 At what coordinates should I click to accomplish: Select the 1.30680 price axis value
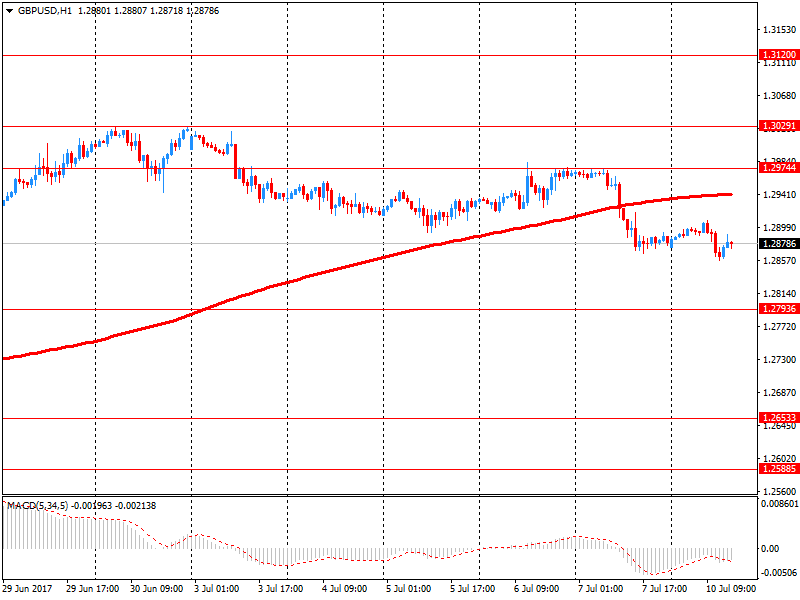tap(779, 95)
